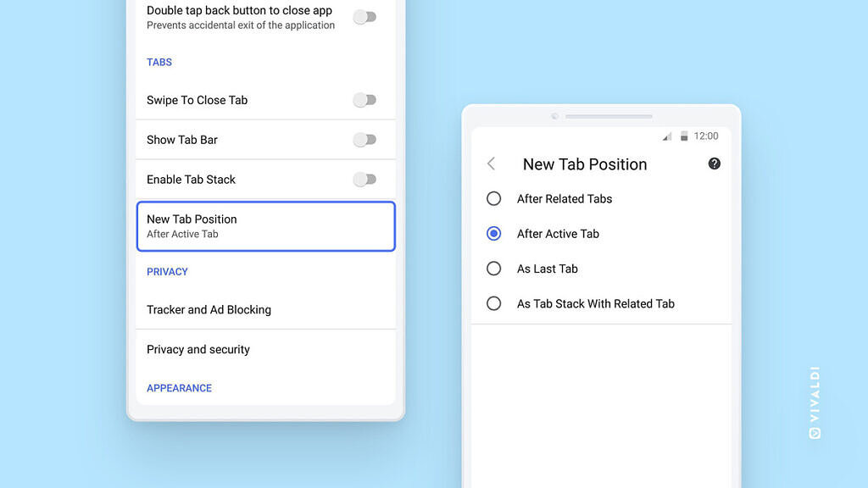This screenshot has height=488, width=868.
Task: Tap the 12:00 clock in status bar
Action: click(x=706, y=136)
